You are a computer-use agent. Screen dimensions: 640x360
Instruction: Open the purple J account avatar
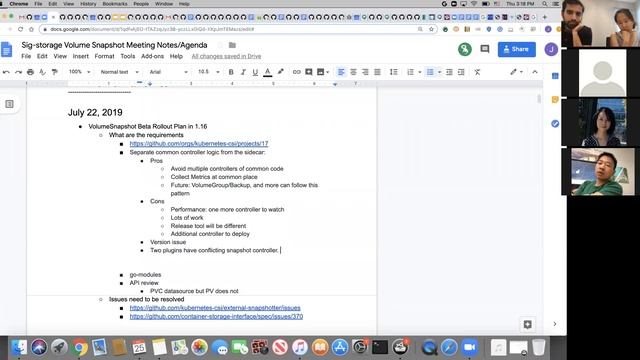click(551, 49)
